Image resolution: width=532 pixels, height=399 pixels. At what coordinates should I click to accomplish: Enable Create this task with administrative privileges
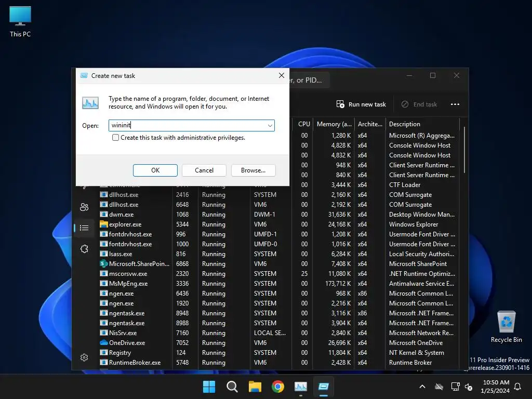[x=116, y=137]
